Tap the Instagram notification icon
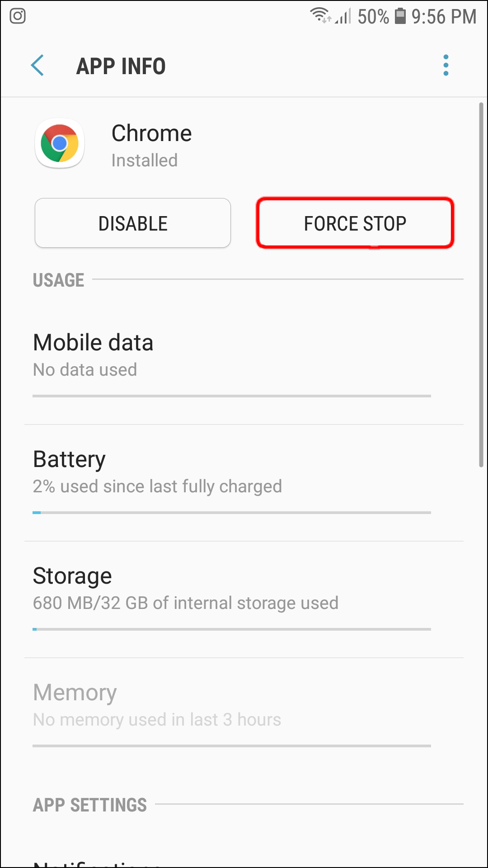 tap(18, 16)
